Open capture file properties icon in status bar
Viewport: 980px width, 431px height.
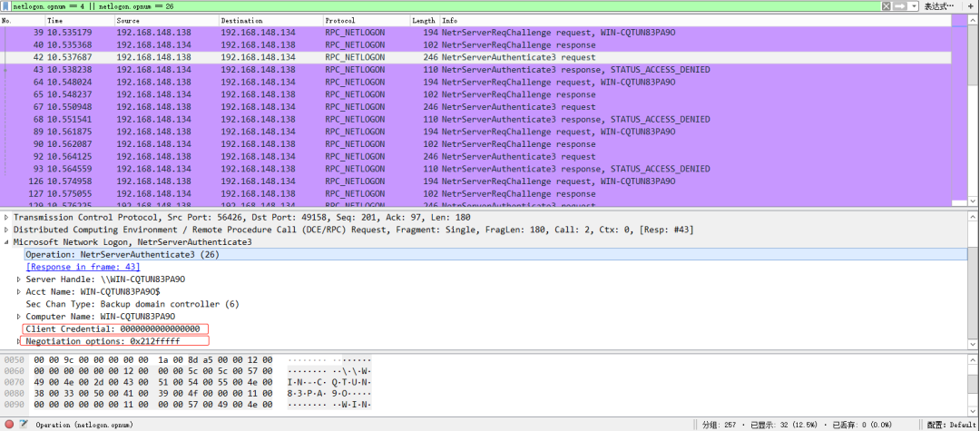coord(24,424)
